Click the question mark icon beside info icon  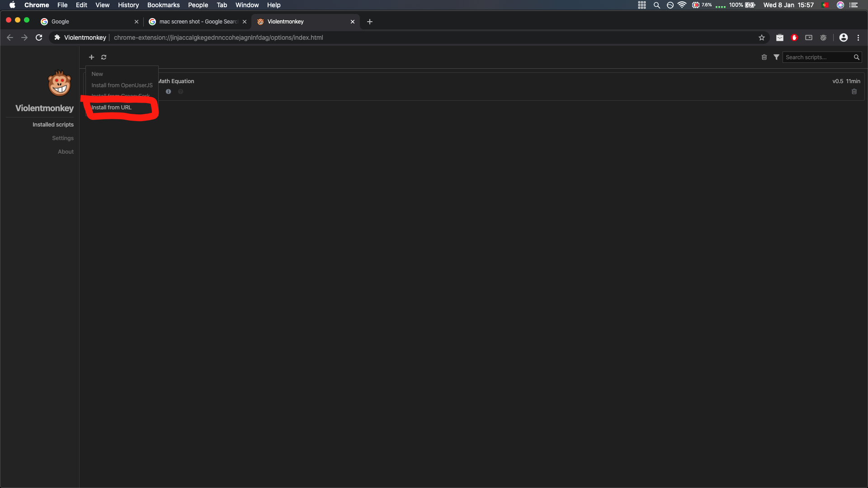pos(180,92)
